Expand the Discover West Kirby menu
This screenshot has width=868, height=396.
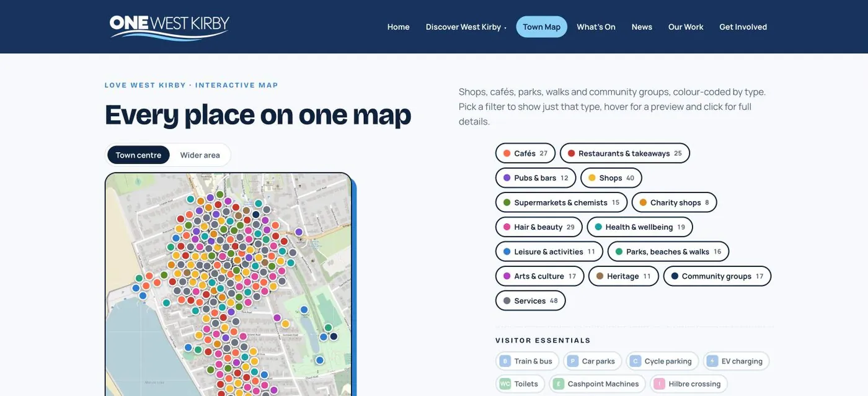point(466,27)
